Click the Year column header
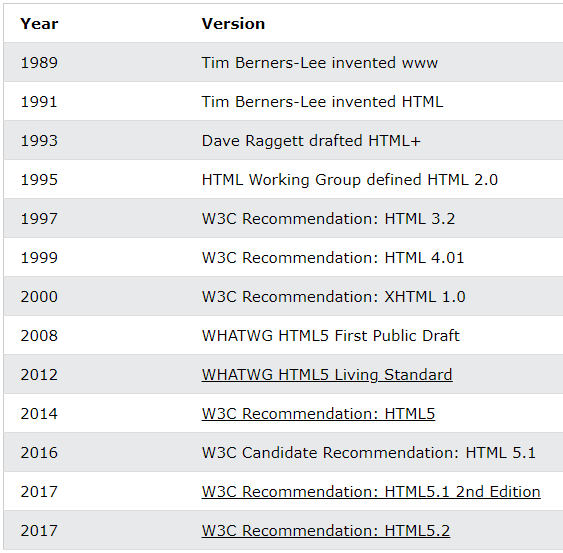 tap(39, 24)
